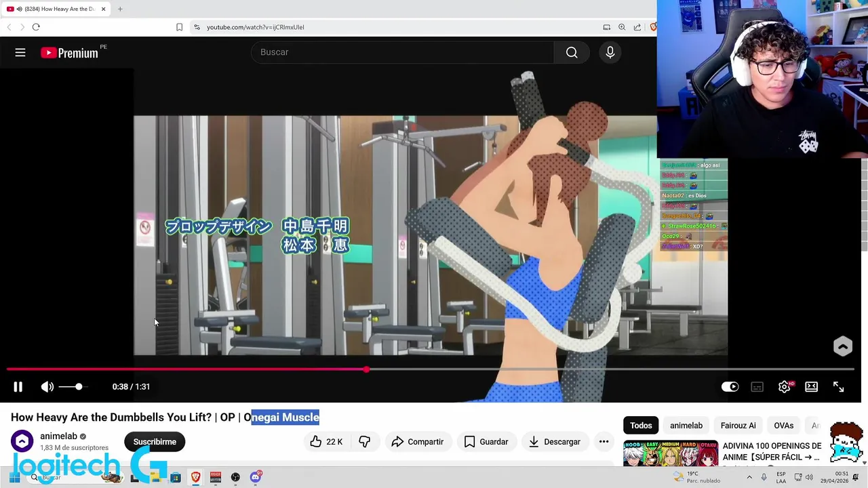Open Microsoft Store from the taskbar
Image resolution: width=868 pixels, height=488 pixels.
pyautogui.click(x=176, y=477)
